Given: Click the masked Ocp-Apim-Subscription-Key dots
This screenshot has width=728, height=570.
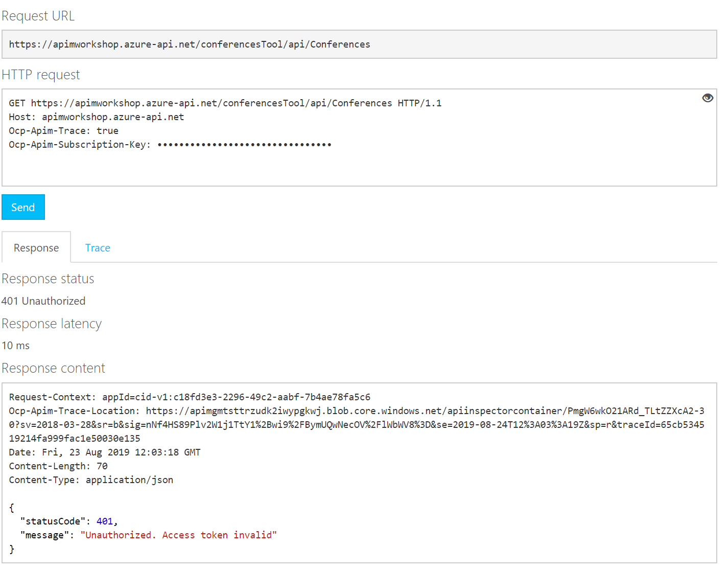Looking at the screenshot, I should coord(244,145).
